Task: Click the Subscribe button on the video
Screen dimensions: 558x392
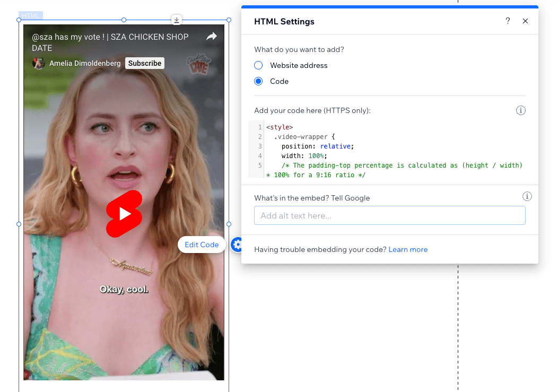Action: point(144,63)
